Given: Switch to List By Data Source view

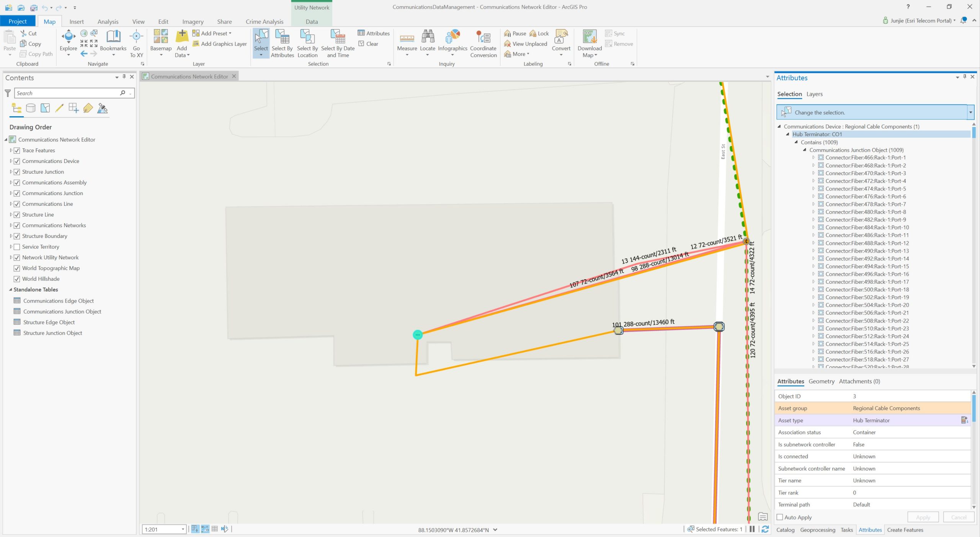Looking at the screenshot, I should click(31, 108).
